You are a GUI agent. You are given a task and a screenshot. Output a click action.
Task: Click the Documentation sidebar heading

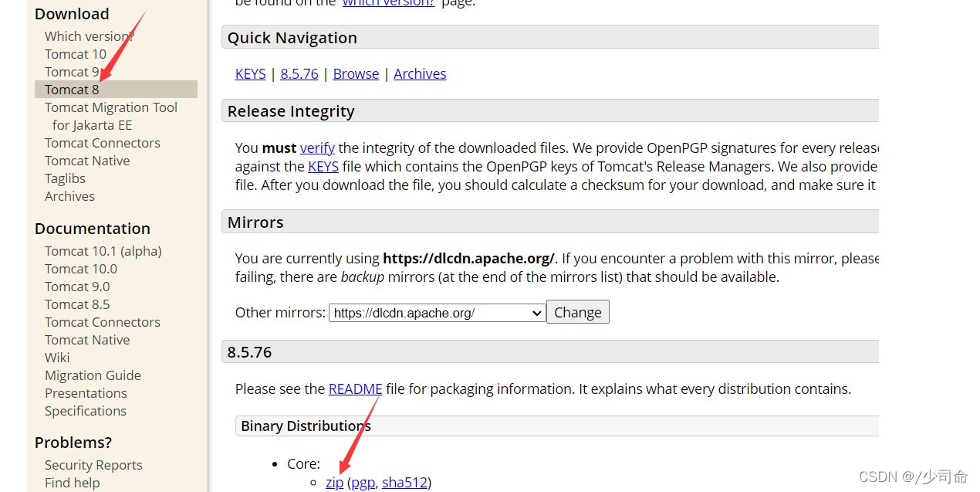[93, 229]
